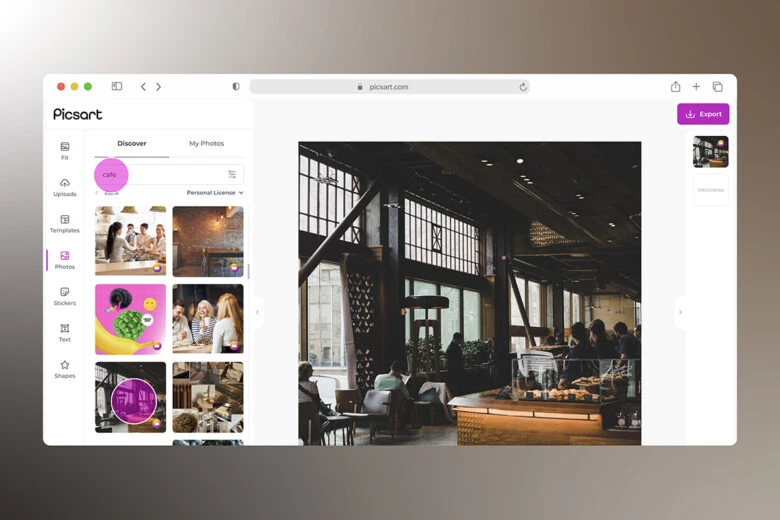Toggle the Safari sidebar button
The image size is (780, 520).
click(x=117, y=87)
